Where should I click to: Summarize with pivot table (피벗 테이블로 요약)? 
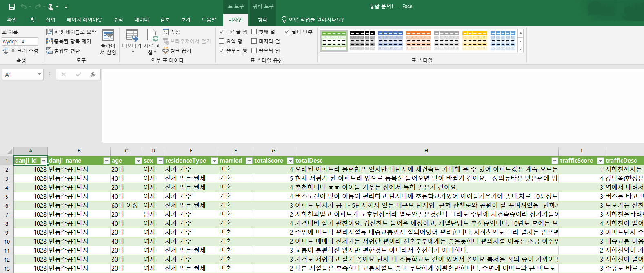point(71,32)
